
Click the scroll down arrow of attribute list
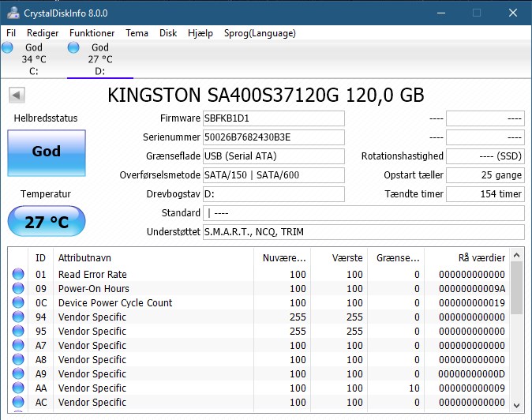click(x=516, y=406)
